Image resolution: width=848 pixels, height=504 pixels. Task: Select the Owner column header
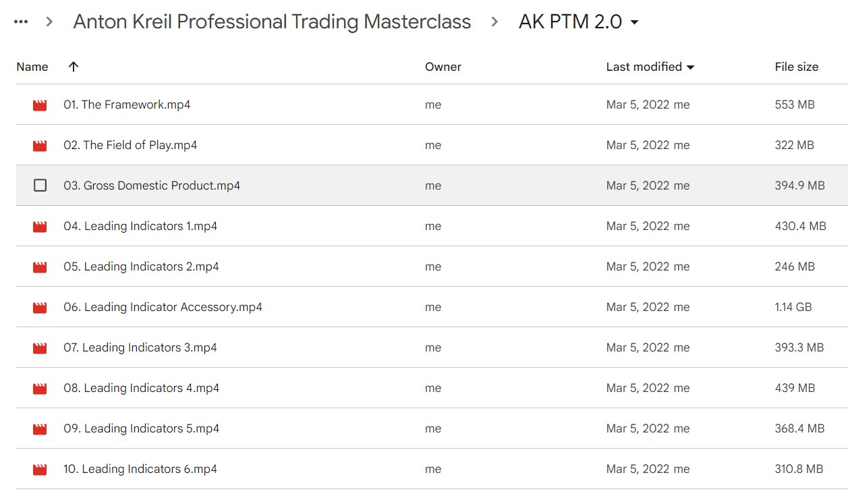click(443, 67)
